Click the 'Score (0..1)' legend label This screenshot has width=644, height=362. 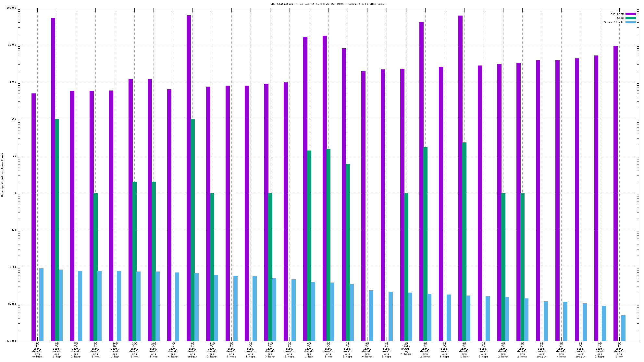614,22
